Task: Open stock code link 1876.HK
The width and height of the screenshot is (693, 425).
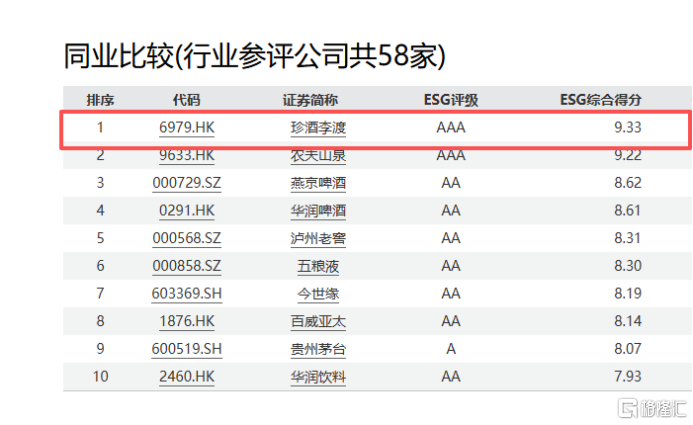Action: [187, 321]
